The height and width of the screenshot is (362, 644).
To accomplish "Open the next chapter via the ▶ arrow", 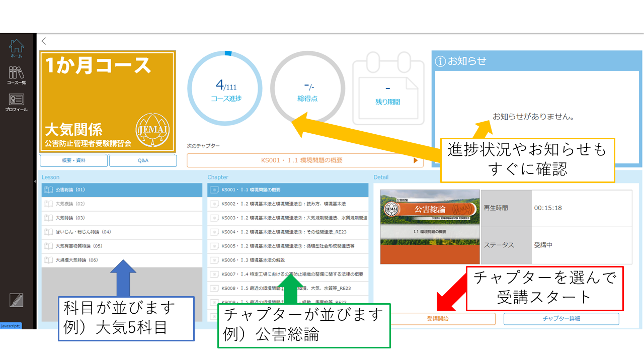I will [x=416, y=160].
